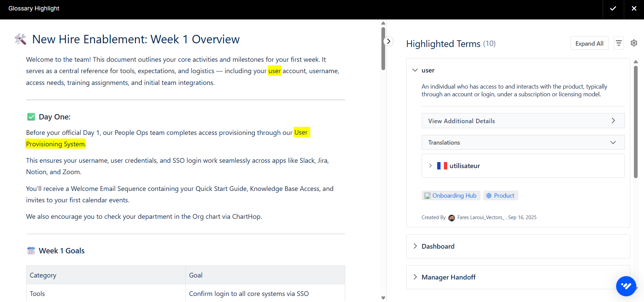
Task: Click the 'user' term title
Action: click(x=428, y=70)
